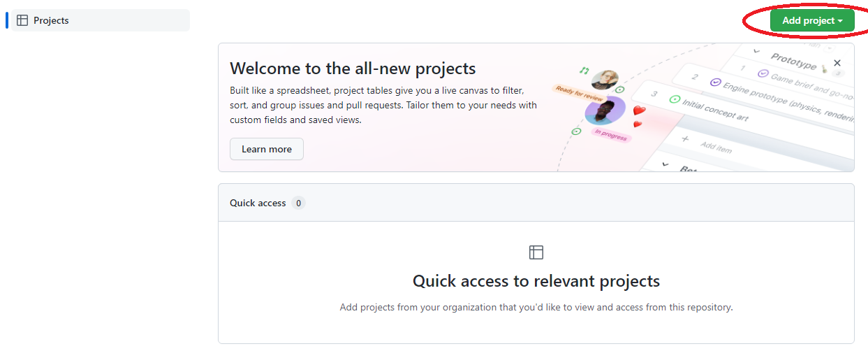Click the small red heart icon
The height and width of the screenshot is (358, 868).
coord(637,124)
